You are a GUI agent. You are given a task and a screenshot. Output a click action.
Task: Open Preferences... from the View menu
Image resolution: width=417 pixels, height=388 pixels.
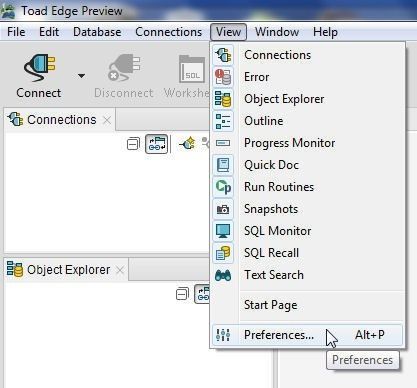click(307, 335)
